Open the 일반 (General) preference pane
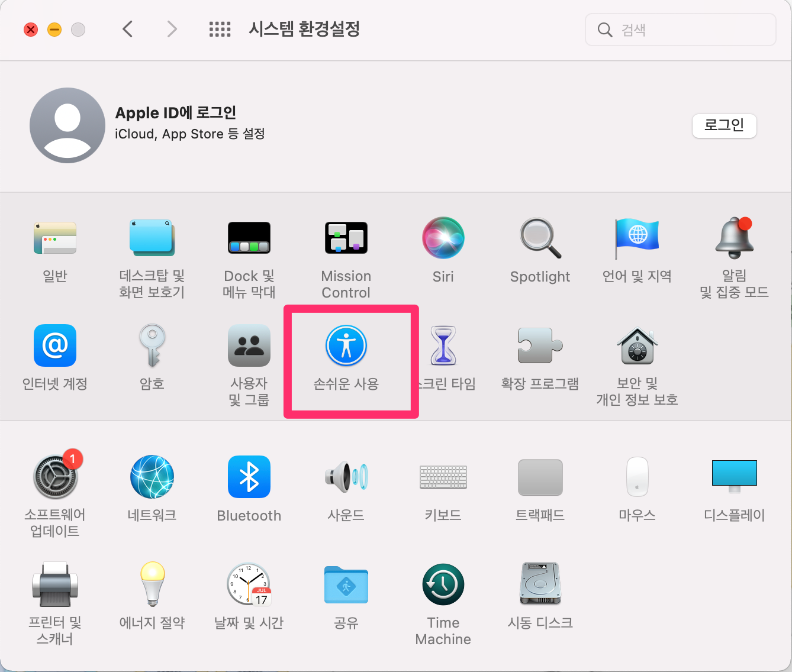Image resolution: width=792 pixels, height=672 pixels. pos(55,238)
